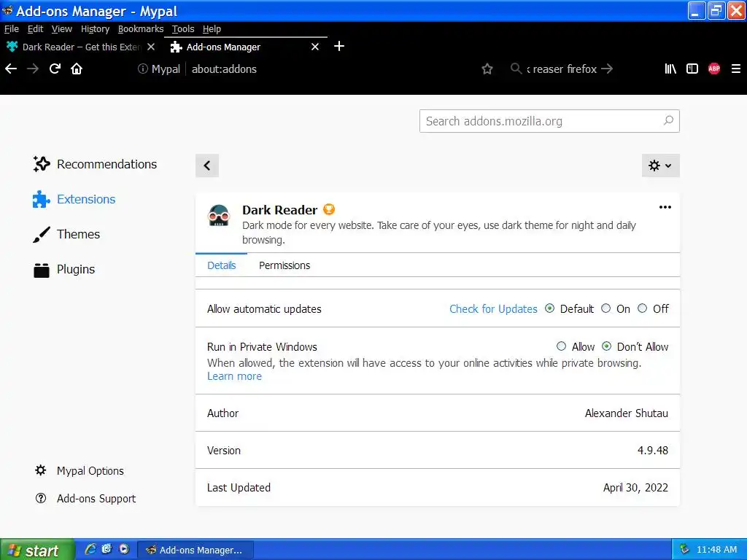Expand the gear tools dropdown
The image size is (747, 560).
[x=660, y=166]
